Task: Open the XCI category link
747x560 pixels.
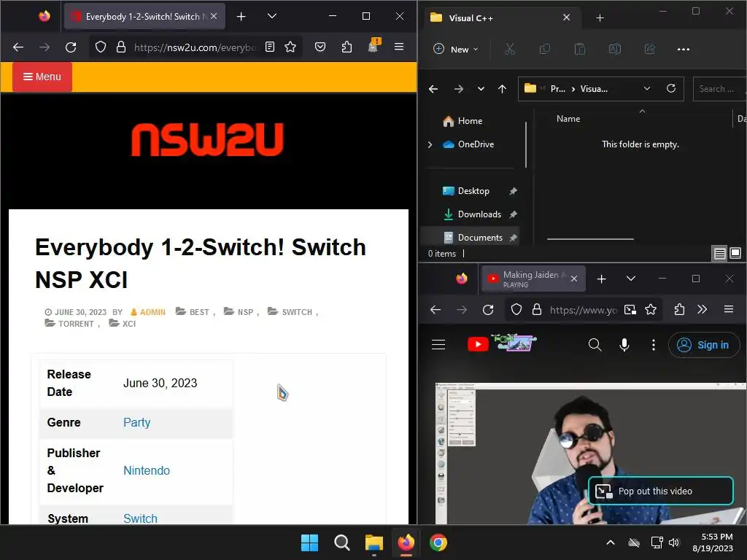Action: point(129,324)
